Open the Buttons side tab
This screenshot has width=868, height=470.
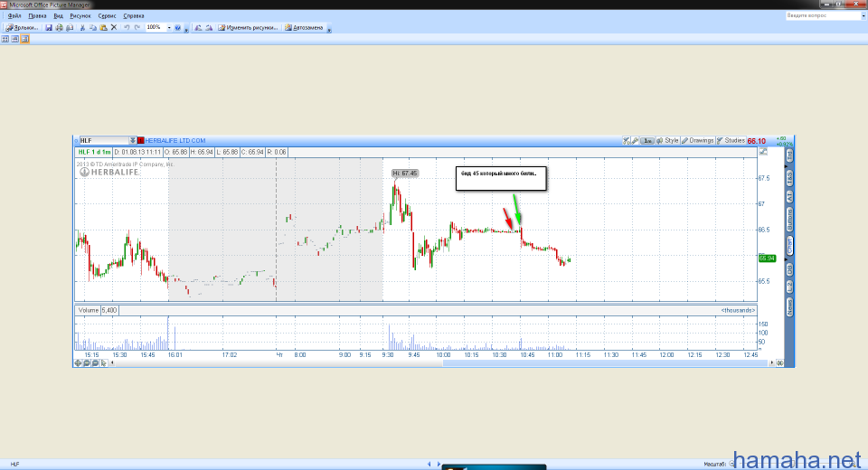(789, 220)
